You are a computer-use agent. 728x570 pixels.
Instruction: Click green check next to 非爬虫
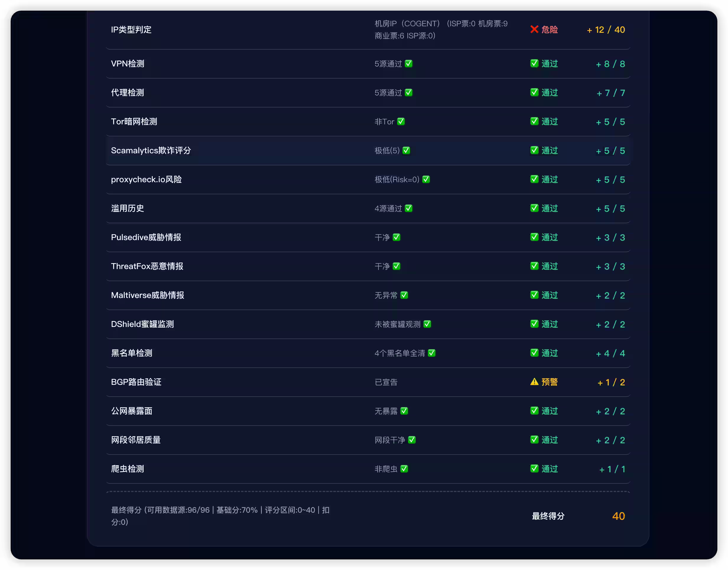coord(404,468)
